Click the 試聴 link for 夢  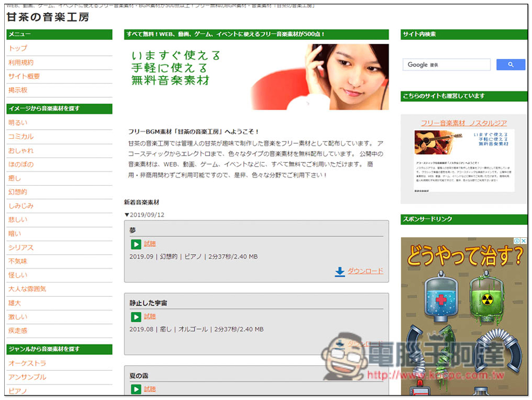(149, 244)
